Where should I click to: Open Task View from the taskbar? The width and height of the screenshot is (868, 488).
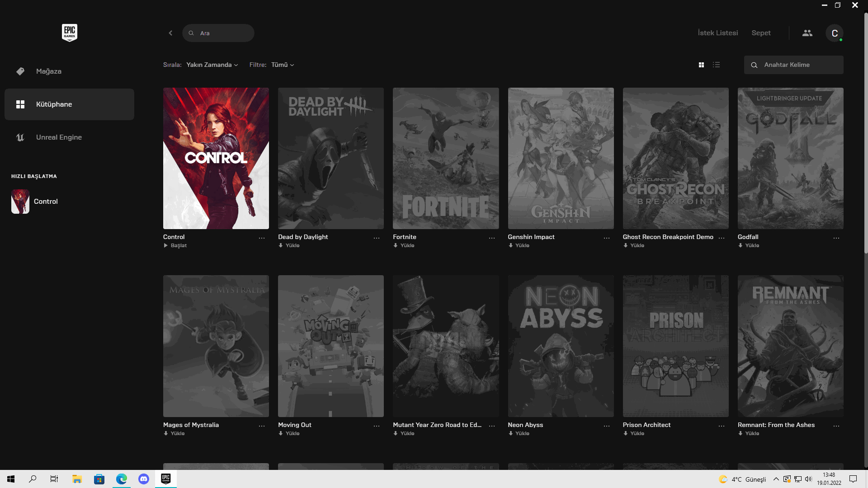pos(54,479)
